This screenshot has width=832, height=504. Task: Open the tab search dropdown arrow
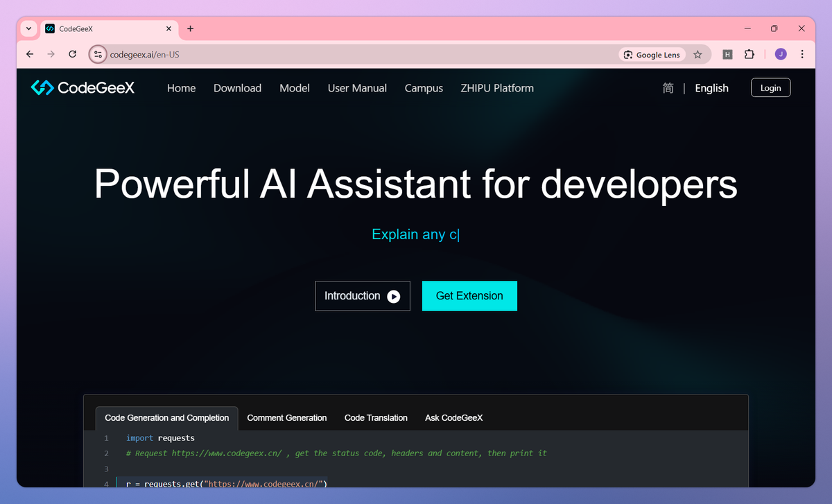click(x=28, y=28)
